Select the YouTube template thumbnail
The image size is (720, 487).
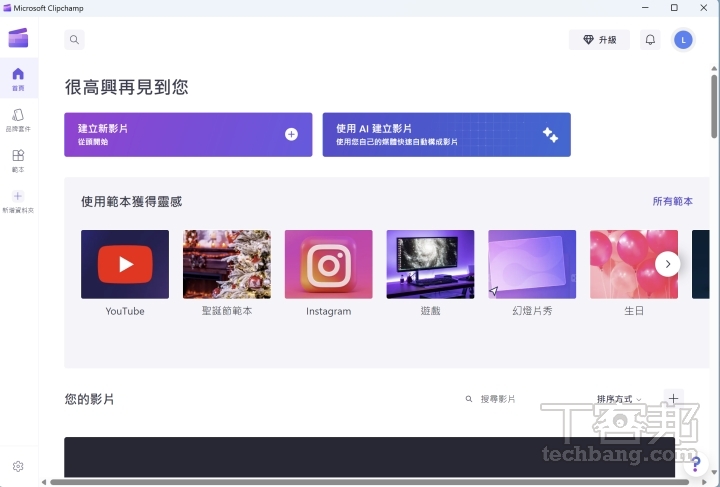coord(125,264)
